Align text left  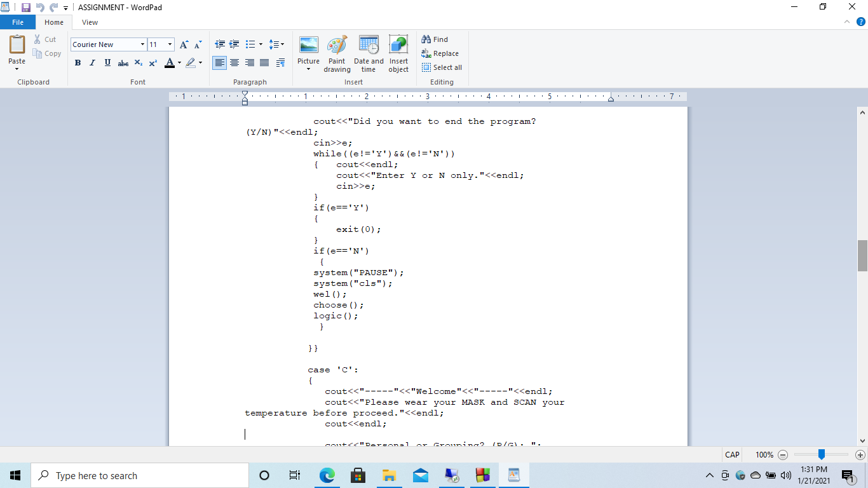pos(219,63)
